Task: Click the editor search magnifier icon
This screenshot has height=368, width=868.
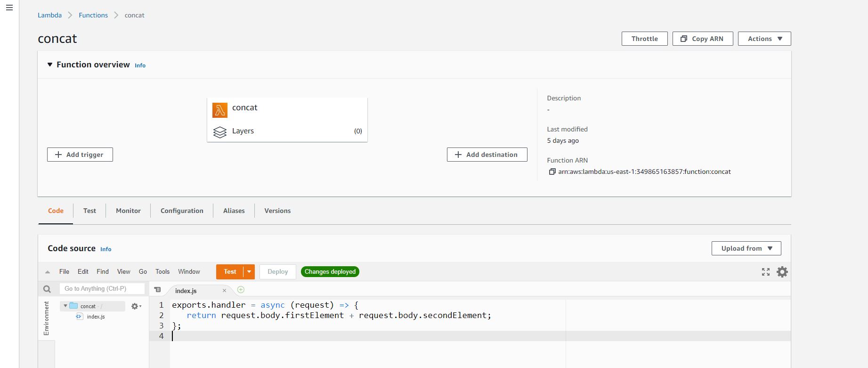Action: 47,289
